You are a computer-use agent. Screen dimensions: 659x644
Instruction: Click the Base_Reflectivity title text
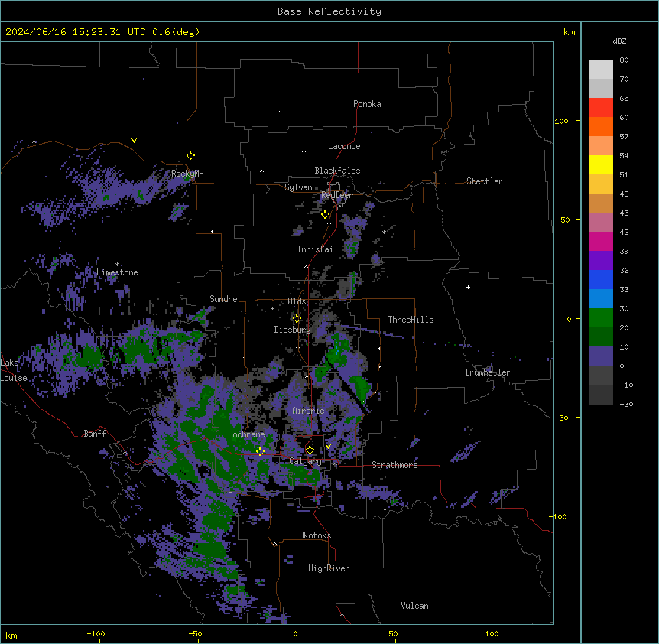329,11
